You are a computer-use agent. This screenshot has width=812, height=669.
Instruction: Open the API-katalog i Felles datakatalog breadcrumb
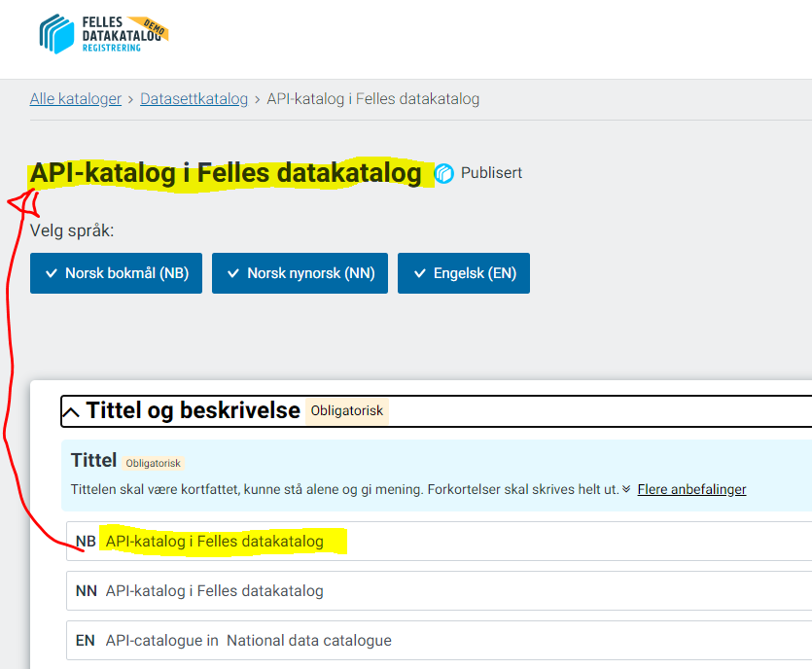[373, 98]
